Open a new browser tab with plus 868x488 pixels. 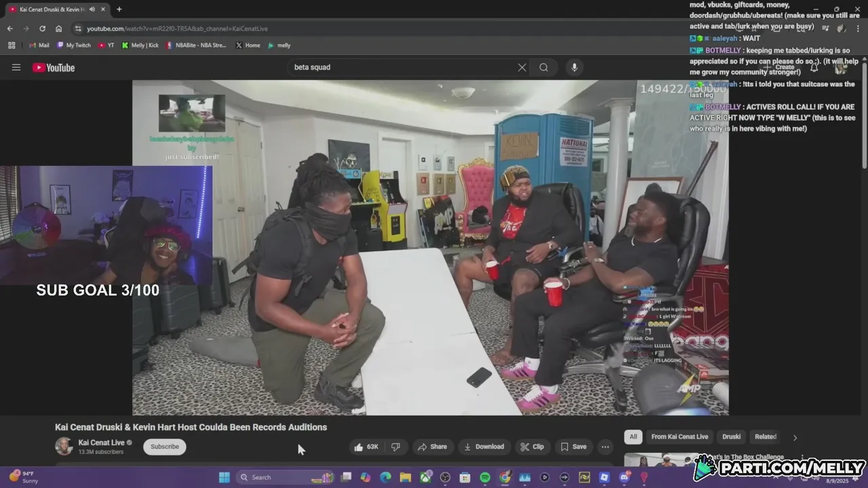(x=119, y=9)
